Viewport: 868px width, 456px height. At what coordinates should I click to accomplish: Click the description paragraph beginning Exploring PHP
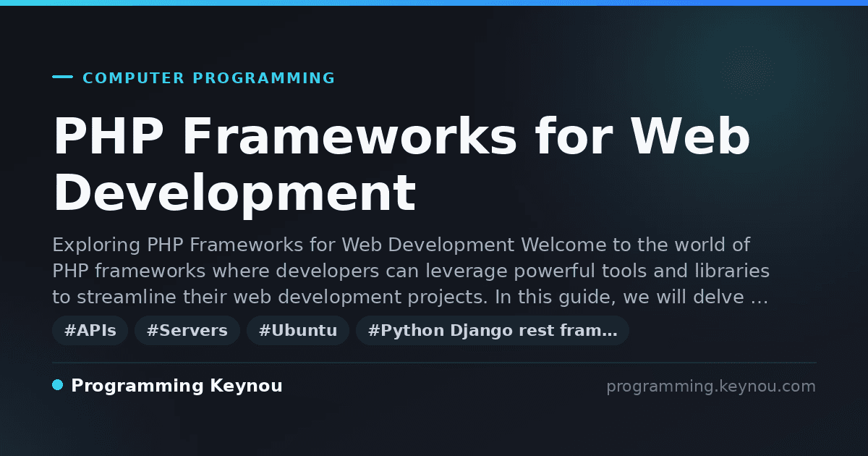click(x=411, y=271)
